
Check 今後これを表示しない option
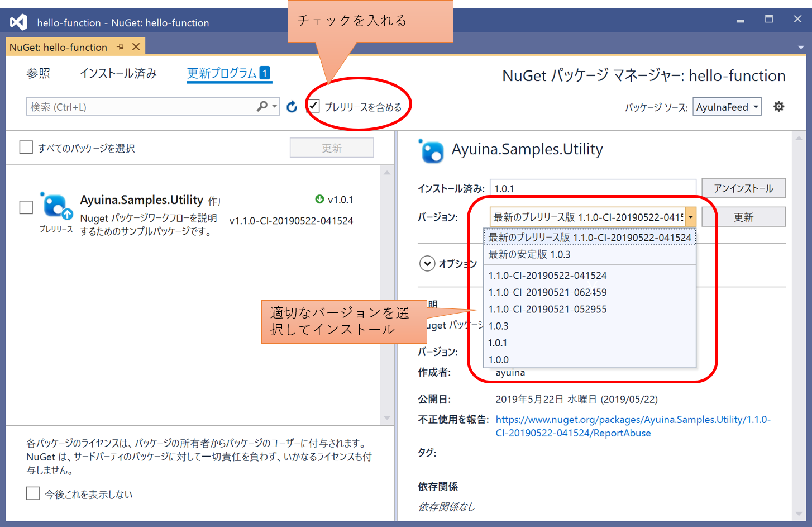tap(33, 493)
